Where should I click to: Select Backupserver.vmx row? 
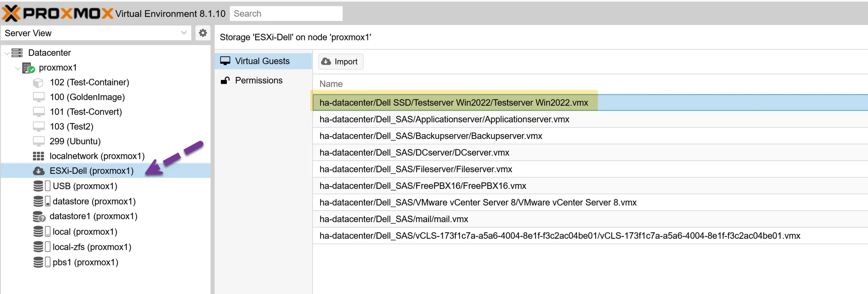pos(590,136)
